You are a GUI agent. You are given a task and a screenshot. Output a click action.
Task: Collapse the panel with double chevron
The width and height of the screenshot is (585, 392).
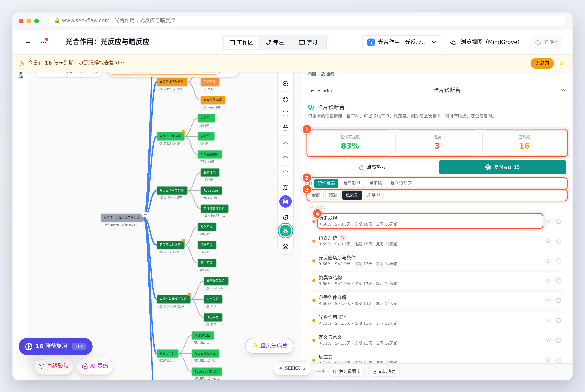563,91
